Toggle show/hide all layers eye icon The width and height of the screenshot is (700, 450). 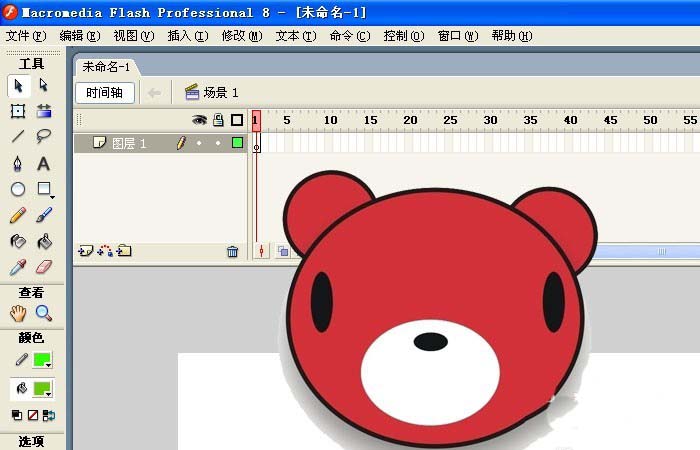(199, 120)
